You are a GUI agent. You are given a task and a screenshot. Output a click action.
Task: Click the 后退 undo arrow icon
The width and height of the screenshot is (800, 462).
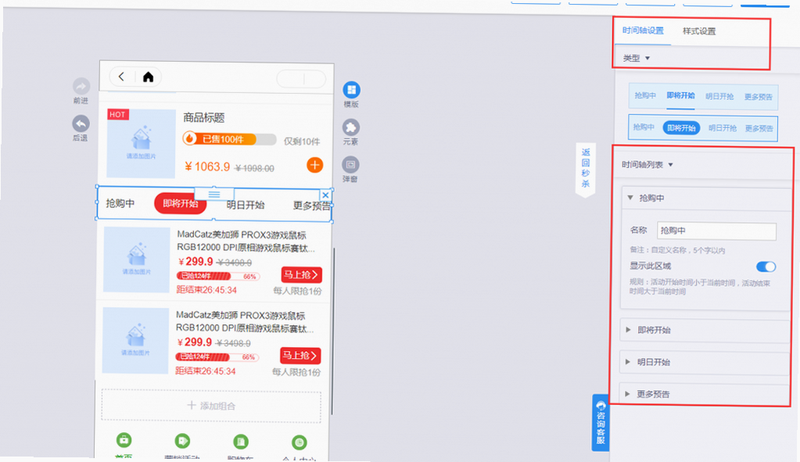click(x=81, y=123)
